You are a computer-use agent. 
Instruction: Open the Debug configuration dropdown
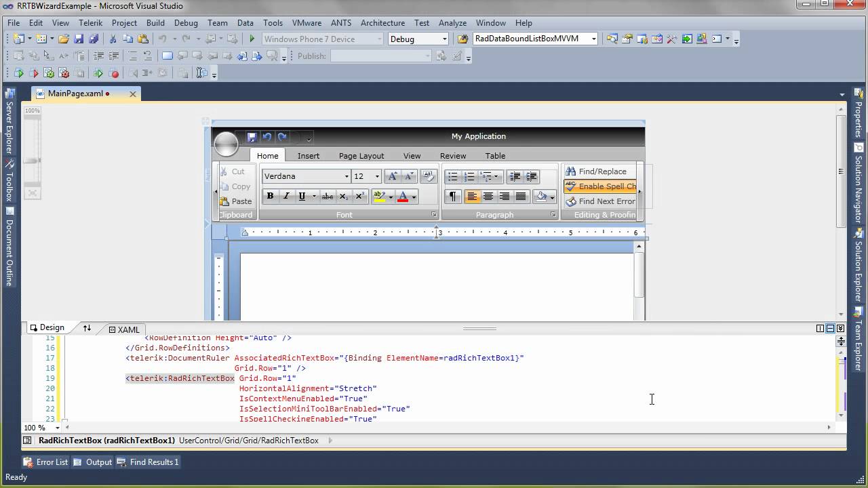point(444,39)
